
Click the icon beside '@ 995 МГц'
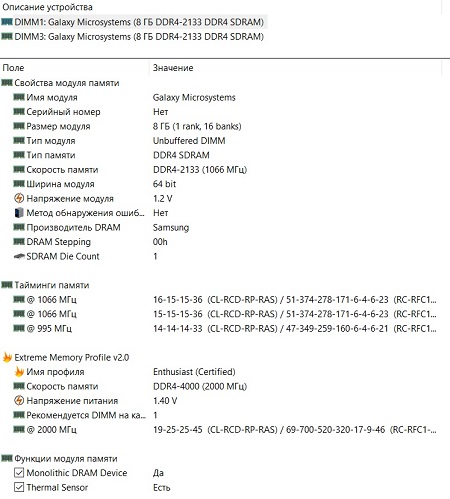tap(19, 328)
